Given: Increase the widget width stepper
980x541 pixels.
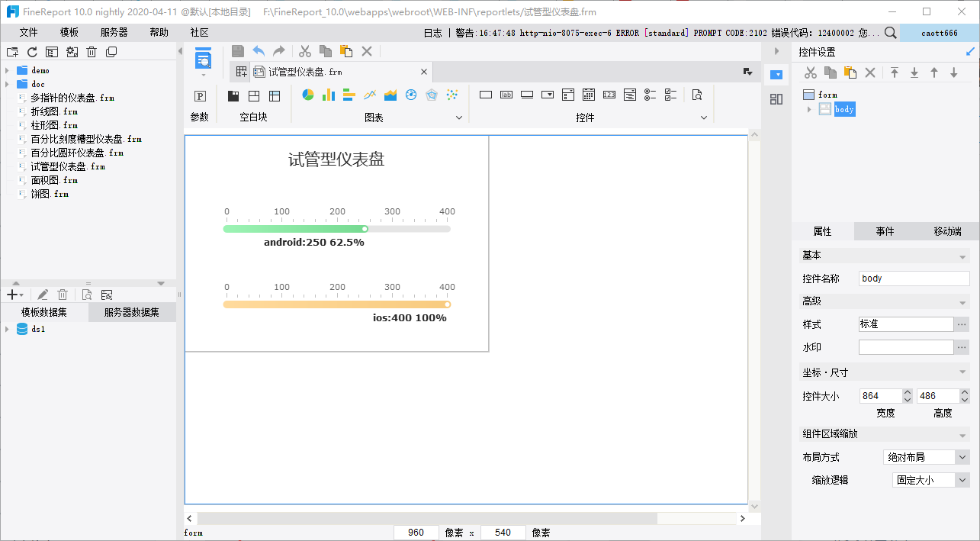Looking at the screenshot, I should pos(907,392).
